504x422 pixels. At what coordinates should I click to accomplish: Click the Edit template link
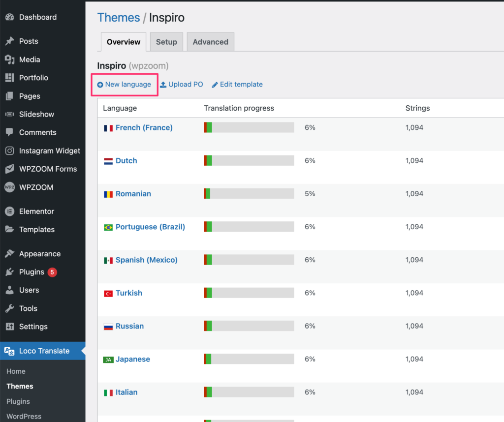coord(241,85)
